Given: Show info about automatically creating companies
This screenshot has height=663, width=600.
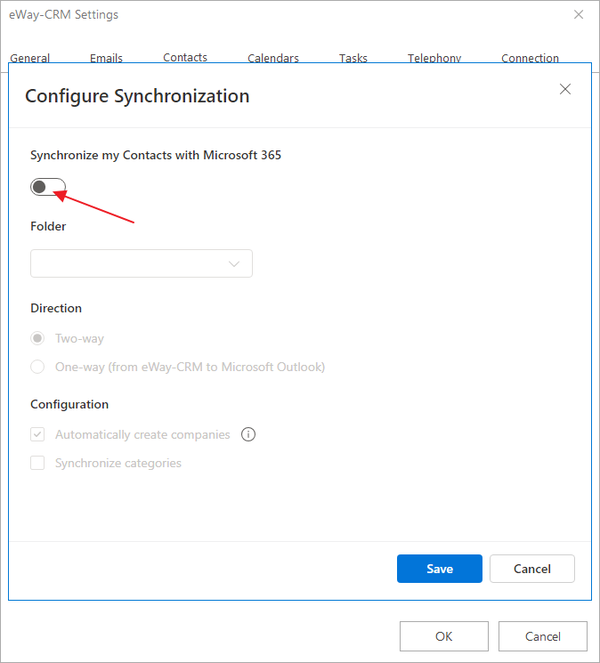Looking at the screenshot, I should click(248, 434).
